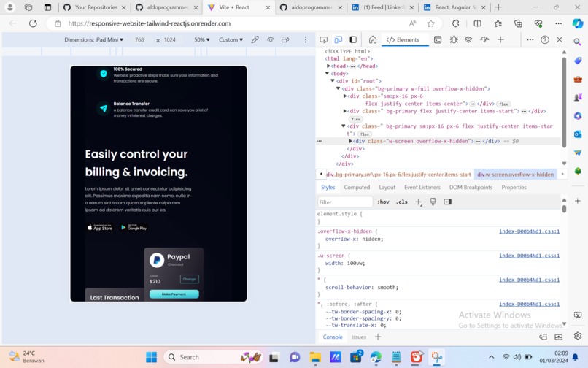
Task: Click the device posture icon in device toolbar
Action: click(285, 39)
